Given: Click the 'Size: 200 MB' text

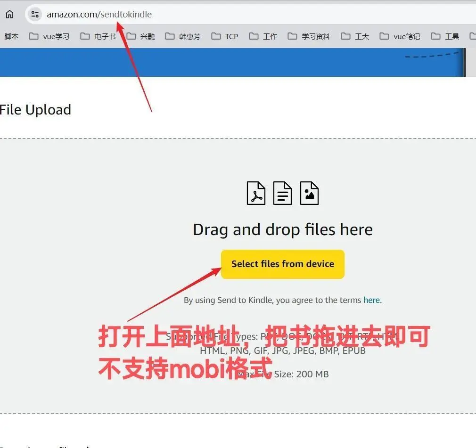Looking at the screenshot, I should (x=301, y=374).
